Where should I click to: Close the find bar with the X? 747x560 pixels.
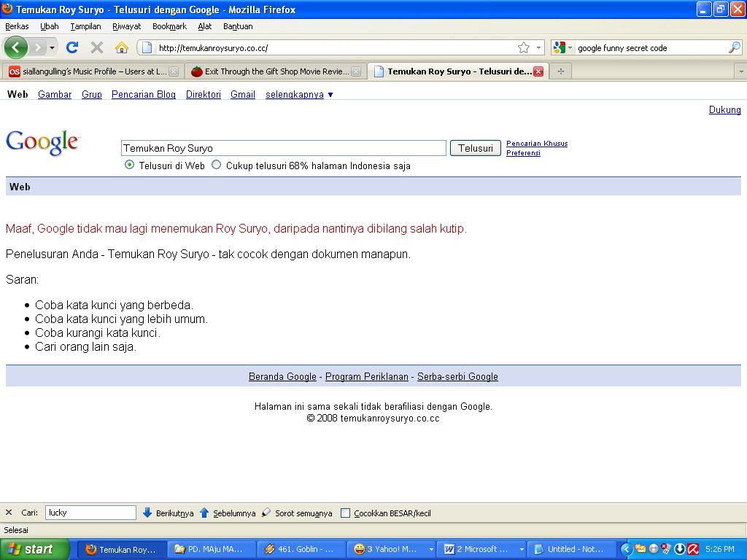point(9,513)
